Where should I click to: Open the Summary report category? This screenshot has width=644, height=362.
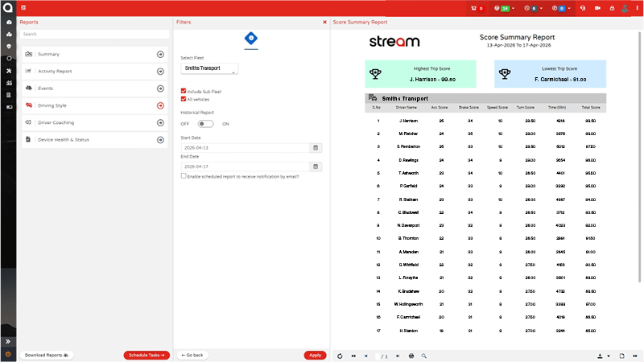pos(94,54)
